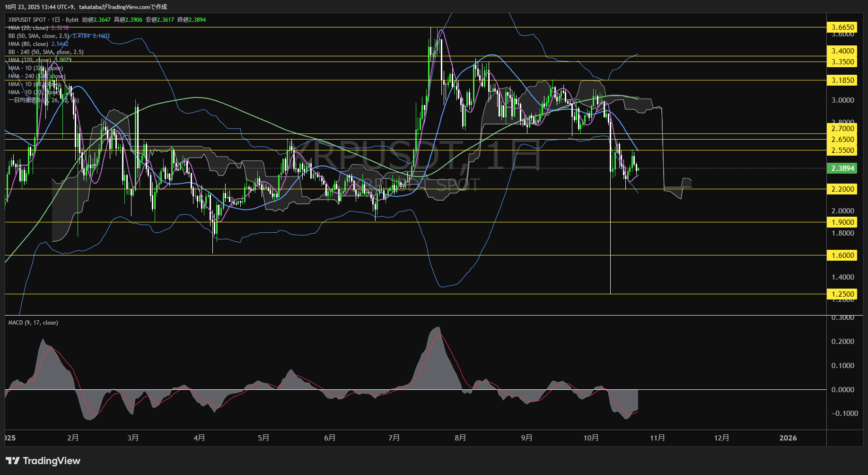Viewport: 868px width, 475px height.
Task: Click the 3.1850 horizontal line price tag
Action: pos(842,80)
